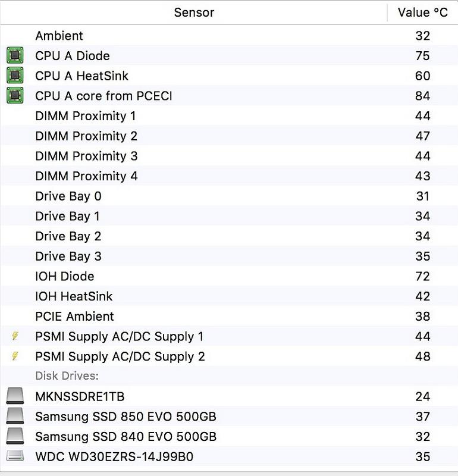Click lightning icon for PSMI Supply 1

click(15, 336)
